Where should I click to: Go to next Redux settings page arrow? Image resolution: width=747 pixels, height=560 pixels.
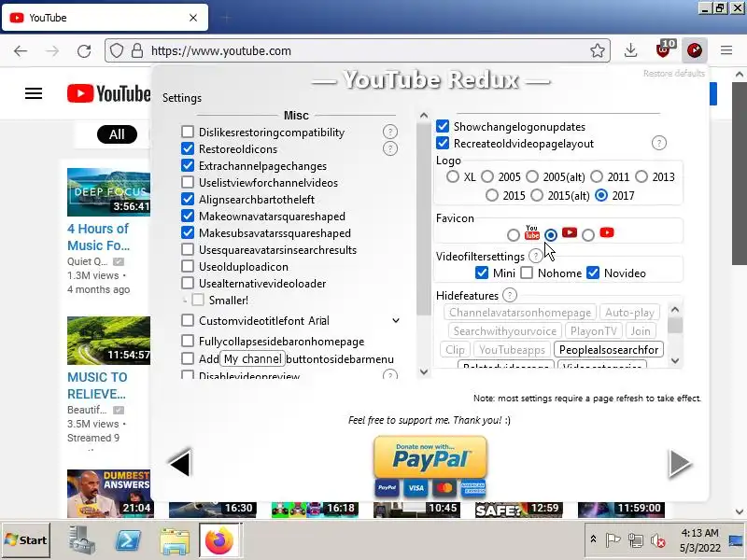click(680, 462)
